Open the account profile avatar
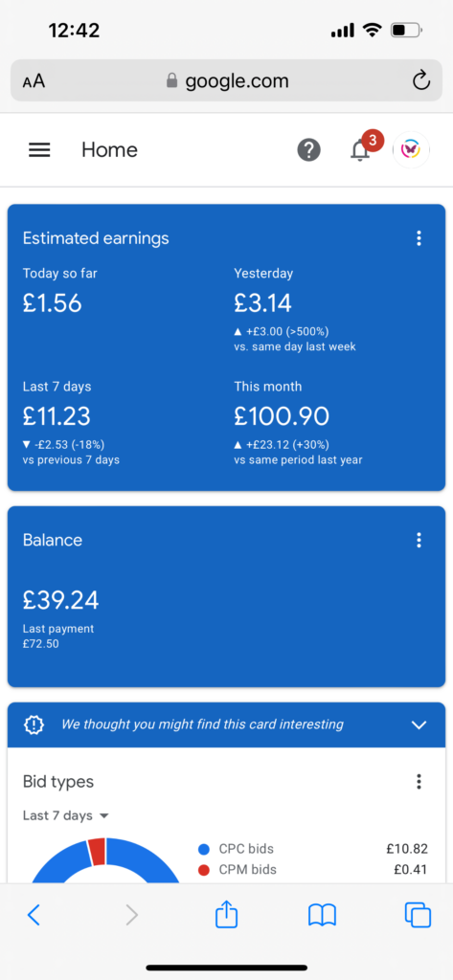Viewport: 453px width, 980px height. (x=411, y=150)
